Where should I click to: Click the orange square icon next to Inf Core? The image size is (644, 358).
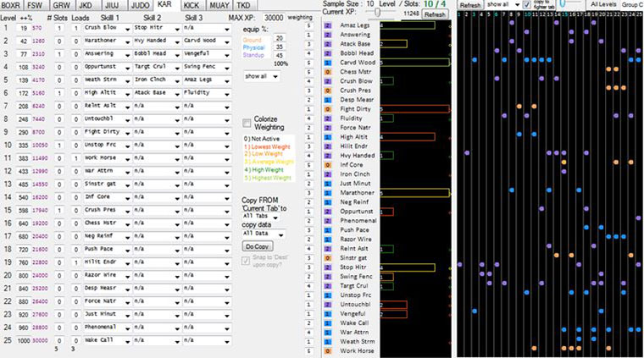(x=328, y=165)
